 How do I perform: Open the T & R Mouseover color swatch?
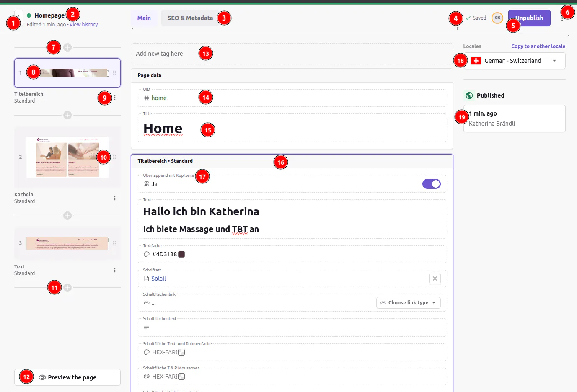pyautogui.click(x=181, y=377)
